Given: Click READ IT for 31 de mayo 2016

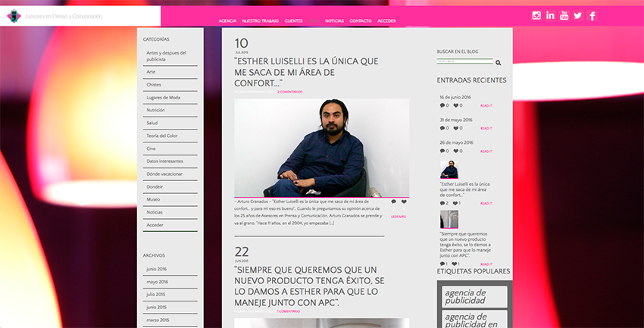Looking at the screenshot, I should 486,129.
